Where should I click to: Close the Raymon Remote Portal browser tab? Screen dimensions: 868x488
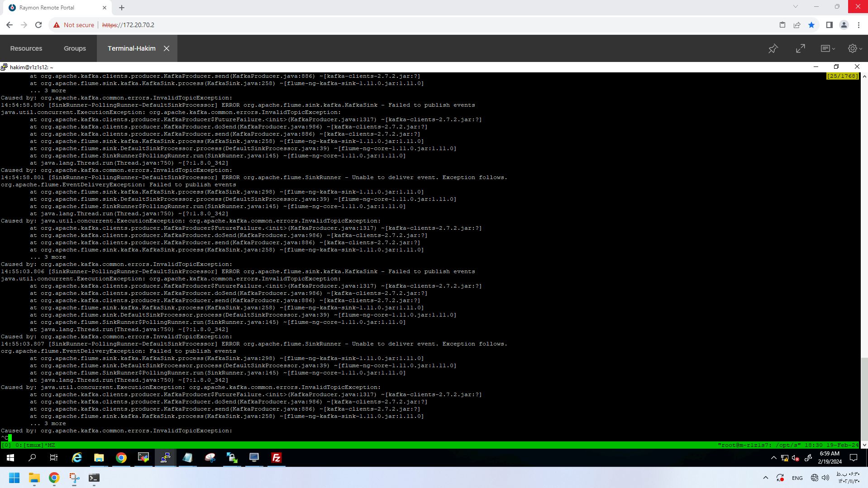pyautogui.click(x=105, y=8)
